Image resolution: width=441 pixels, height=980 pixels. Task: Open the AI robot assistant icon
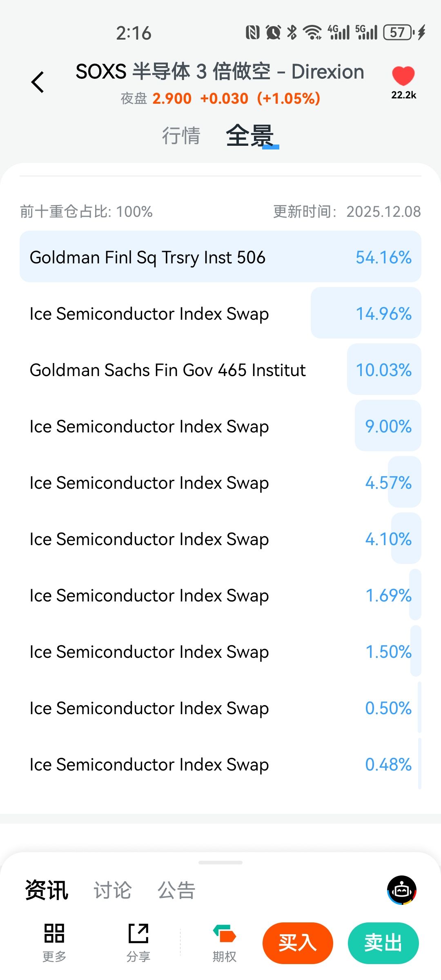402,890
